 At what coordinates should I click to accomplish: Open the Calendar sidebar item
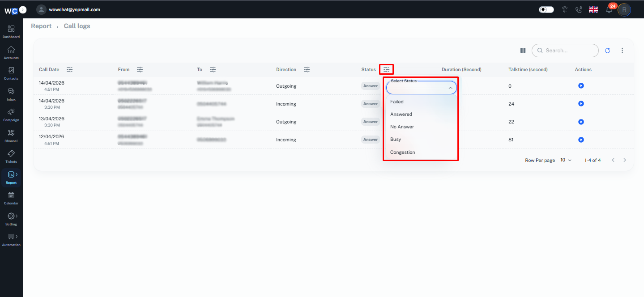[x=11, y=198]
